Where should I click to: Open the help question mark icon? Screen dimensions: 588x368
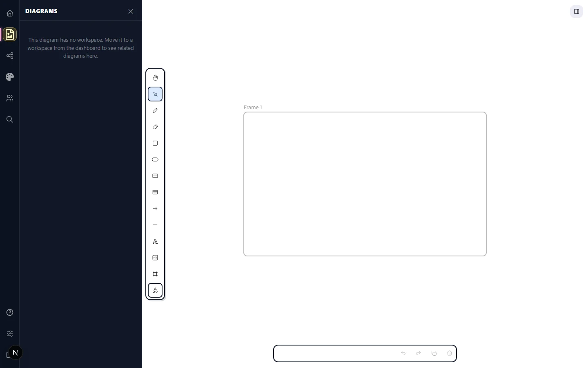(x=10, y=312)
